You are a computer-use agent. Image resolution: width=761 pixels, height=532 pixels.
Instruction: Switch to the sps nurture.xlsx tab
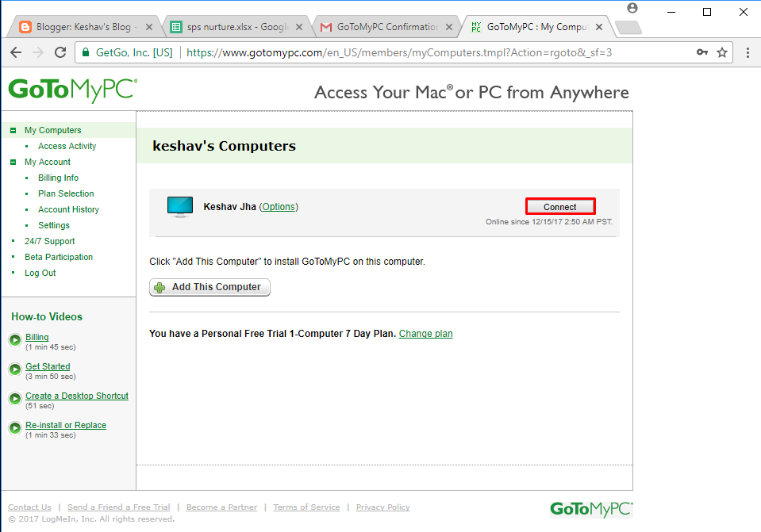[x=230, y=25]
